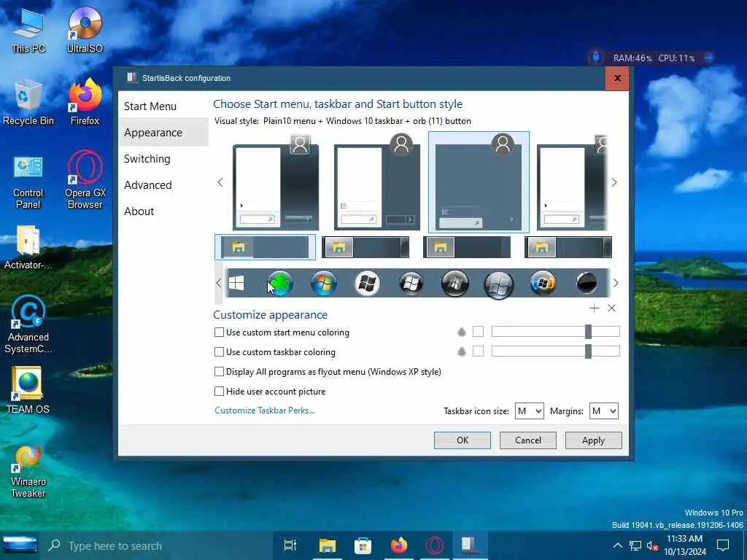This screenshot has height=560, width=747.
Task: Click the taskbar clock showing 11:33 AM
Action: click(x=684, y=545)
